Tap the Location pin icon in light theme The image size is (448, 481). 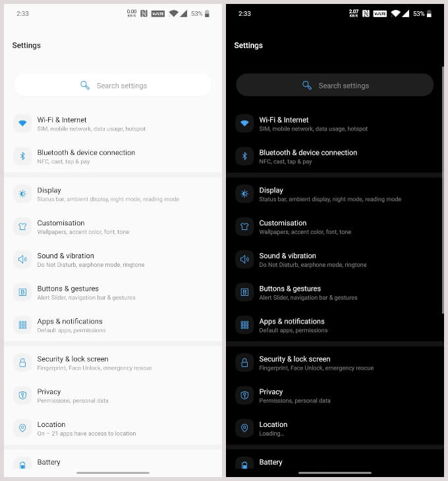point(22,428)
